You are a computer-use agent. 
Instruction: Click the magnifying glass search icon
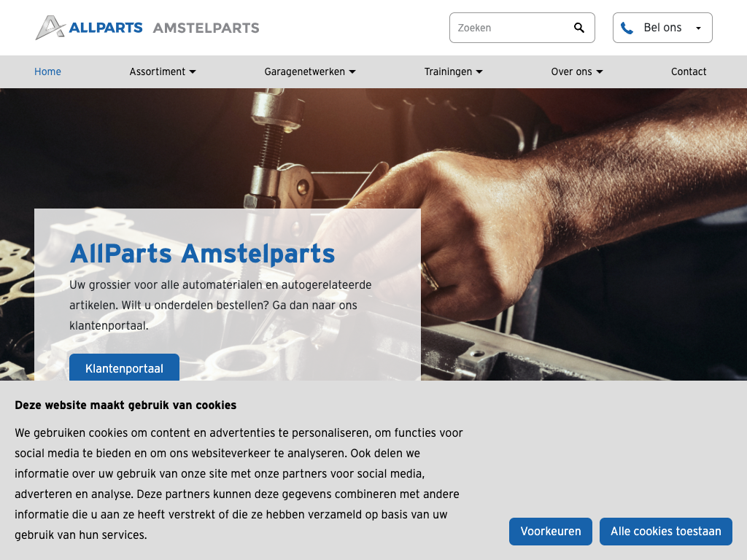coord(578,28)
